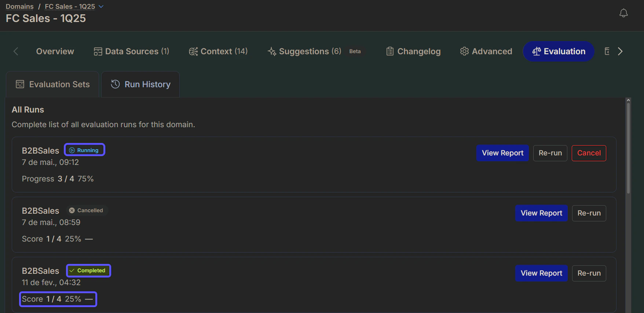This screenshot has width=644, height=313.
Task: Cancel the running B2BSales evaluation
Action: [589, 153]
